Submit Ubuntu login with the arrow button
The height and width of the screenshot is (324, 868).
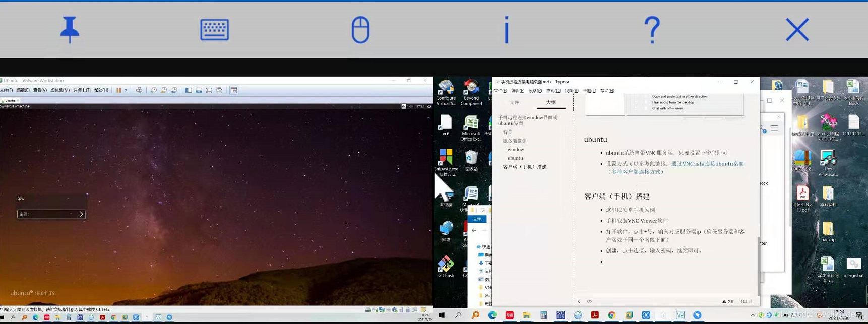(82, 214)
